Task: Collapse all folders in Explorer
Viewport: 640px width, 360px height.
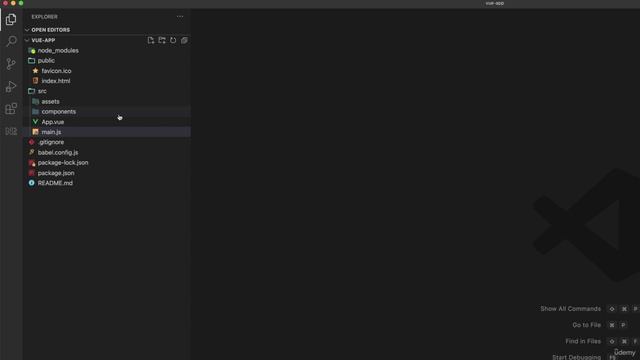Action: tap(184, 40)
